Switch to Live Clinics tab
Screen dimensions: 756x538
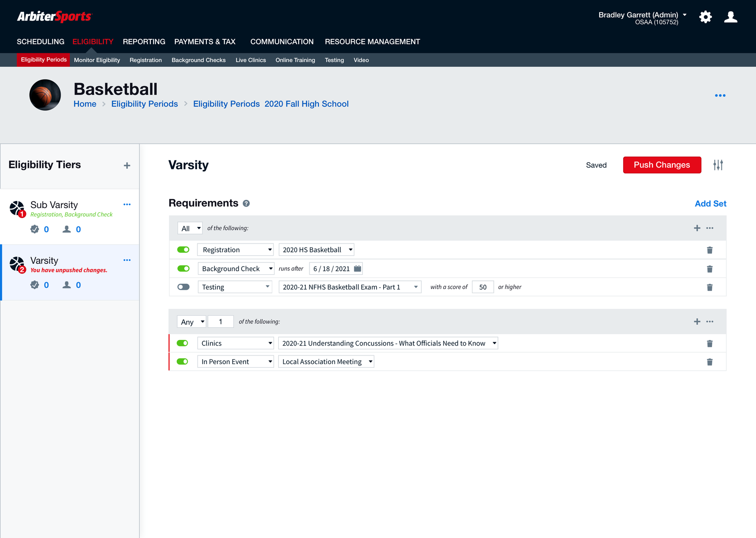[x=251, y=60]
